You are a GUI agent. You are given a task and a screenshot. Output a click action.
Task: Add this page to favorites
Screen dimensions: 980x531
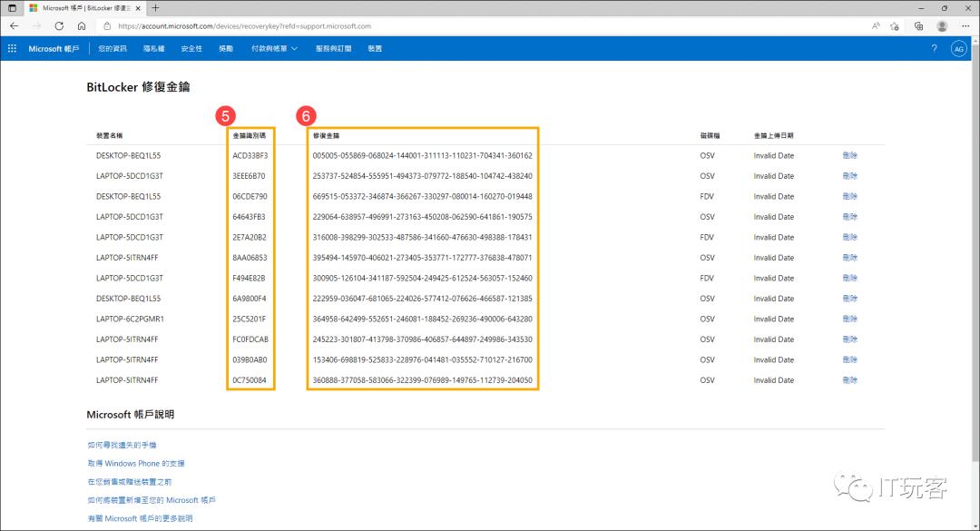(895, 26)
